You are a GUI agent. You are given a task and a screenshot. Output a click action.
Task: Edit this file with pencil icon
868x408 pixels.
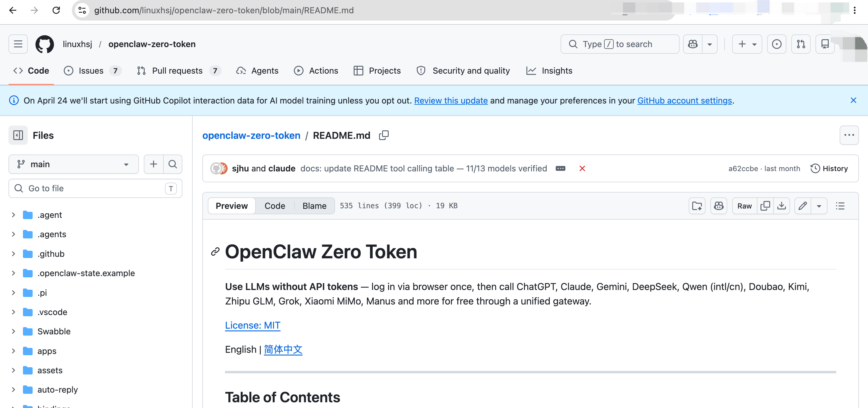(803, 206)
